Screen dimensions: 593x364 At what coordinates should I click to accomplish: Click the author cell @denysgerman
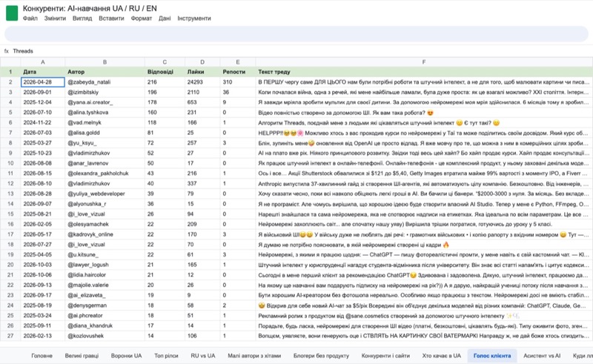(x=105, y=305)
